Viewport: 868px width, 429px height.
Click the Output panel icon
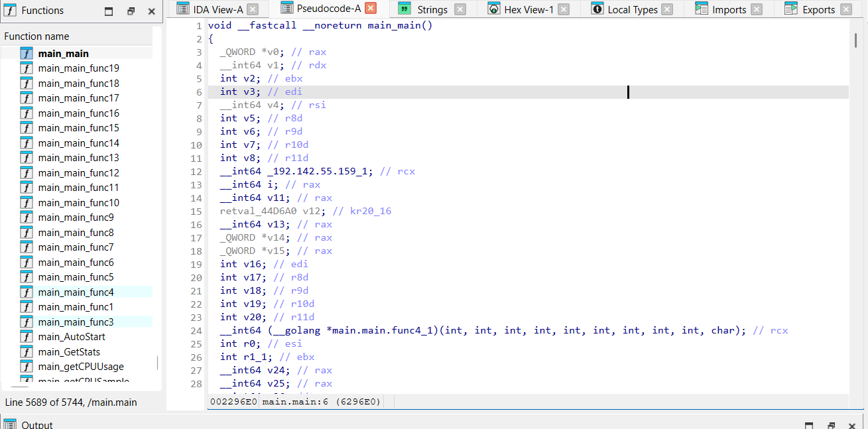pos(11,424)
